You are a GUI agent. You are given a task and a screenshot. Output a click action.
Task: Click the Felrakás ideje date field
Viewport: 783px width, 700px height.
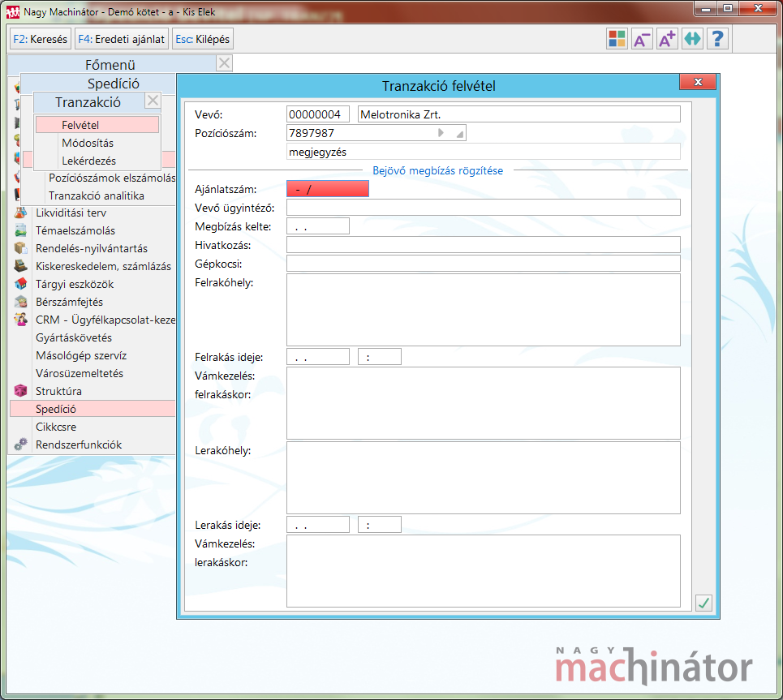(317, 357)
